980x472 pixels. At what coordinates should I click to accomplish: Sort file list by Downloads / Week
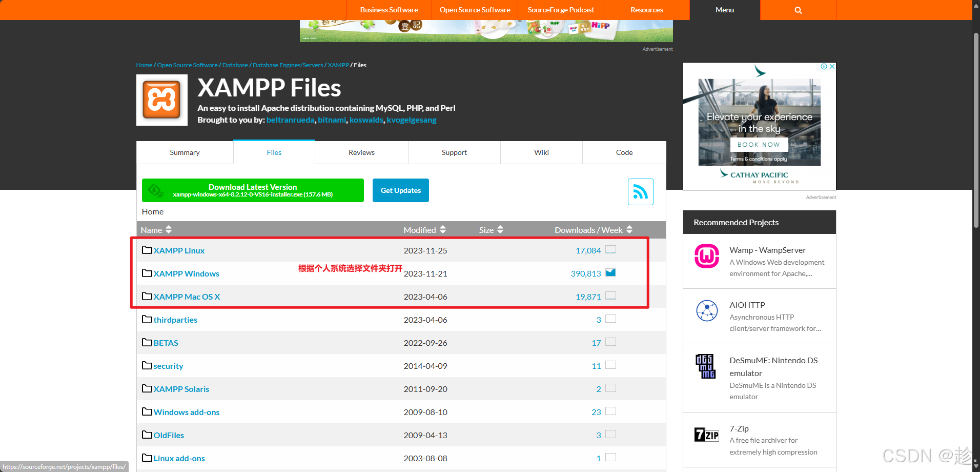594,230
